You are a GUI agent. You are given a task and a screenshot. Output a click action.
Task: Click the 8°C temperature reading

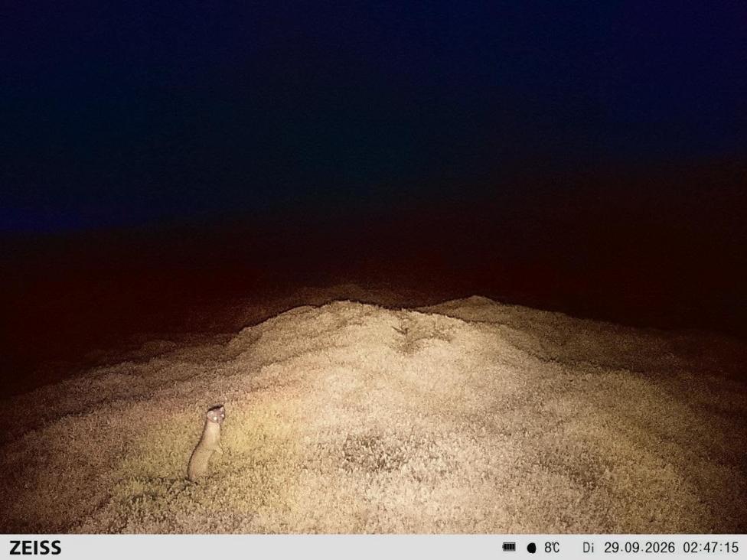click(552, 548)
